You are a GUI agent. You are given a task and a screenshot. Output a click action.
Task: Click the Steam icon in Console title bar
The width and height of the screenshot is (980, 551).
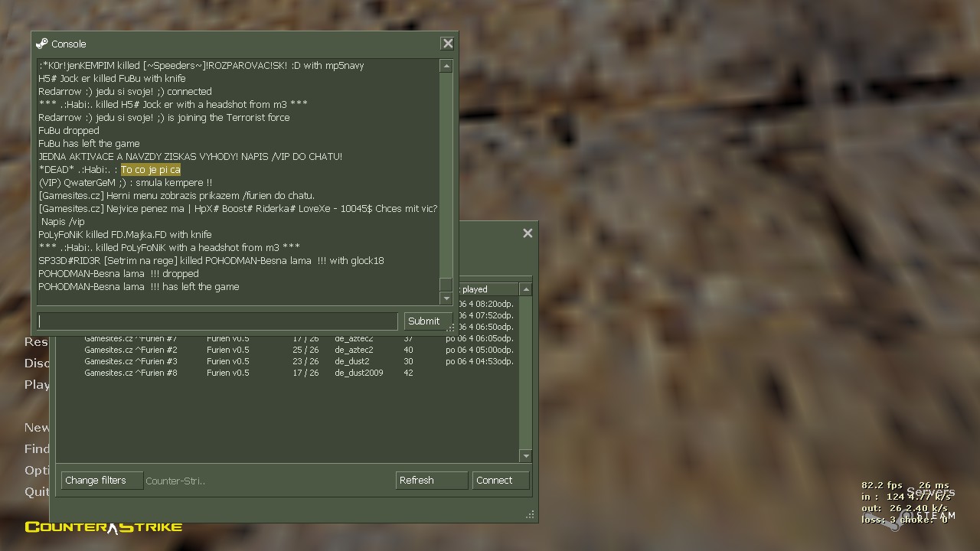[42, 44]
